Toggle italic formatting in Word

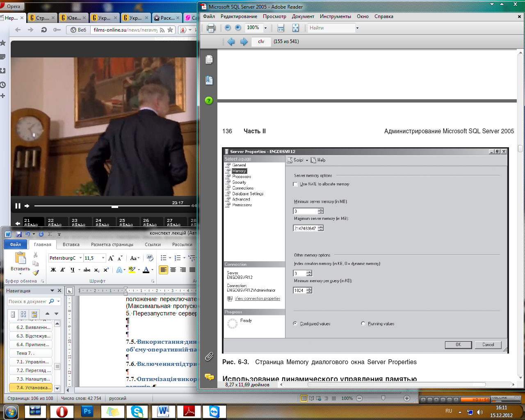tap(63, 270)
